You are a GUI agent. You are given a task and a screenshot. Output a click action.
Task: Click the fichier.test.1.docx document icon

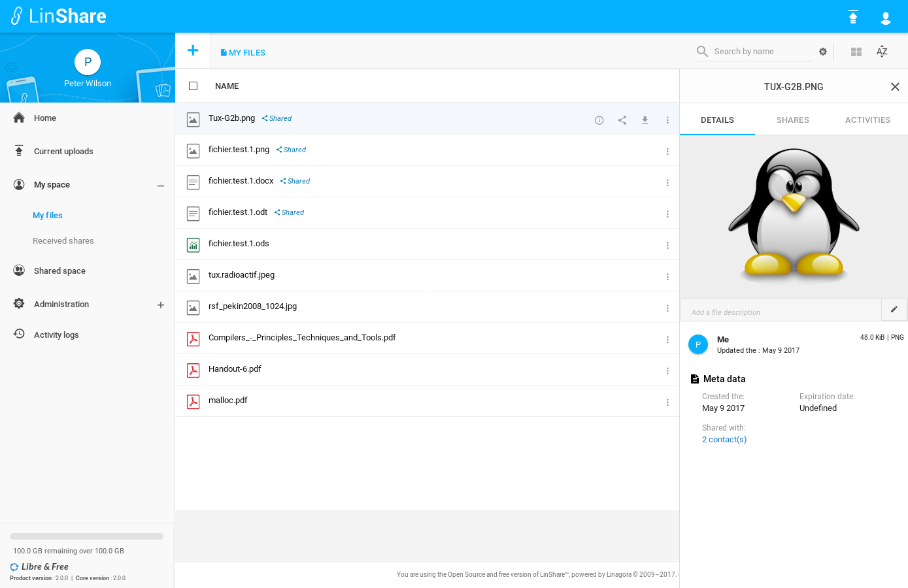193,182
